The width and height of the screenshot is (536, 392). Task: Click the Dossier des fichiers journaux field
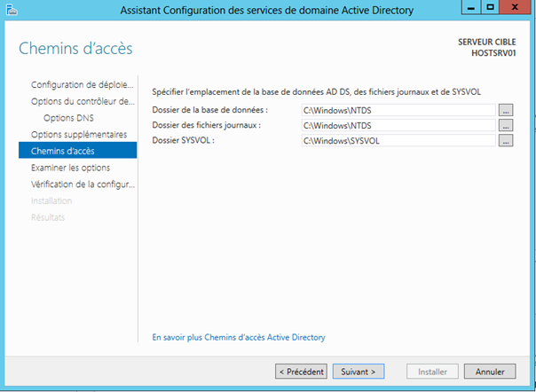[397, 125]
